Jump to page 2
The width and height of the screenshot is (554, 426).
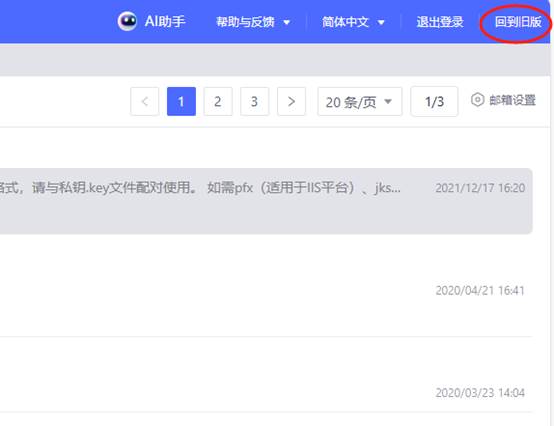(218, 101)
